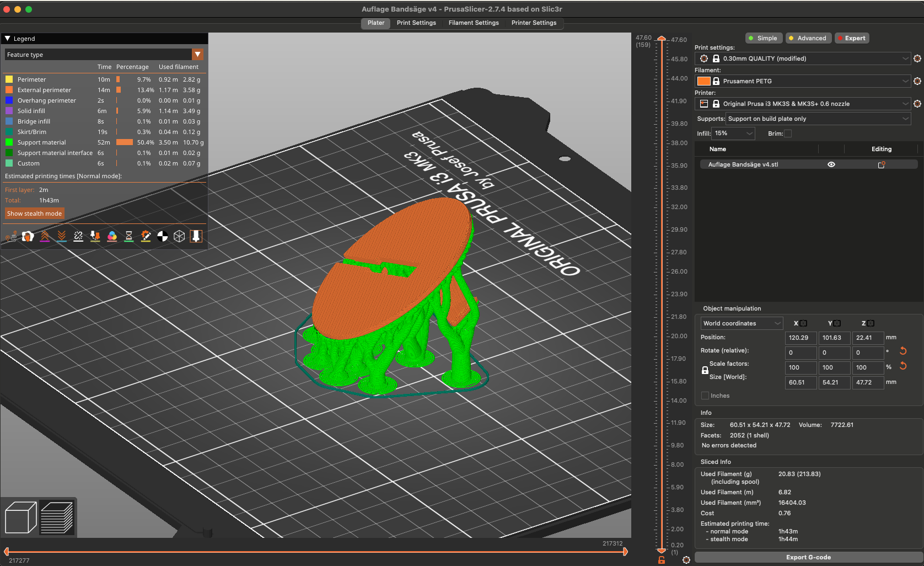Toggle travel moves visibility icon in legend

point(11,237)
